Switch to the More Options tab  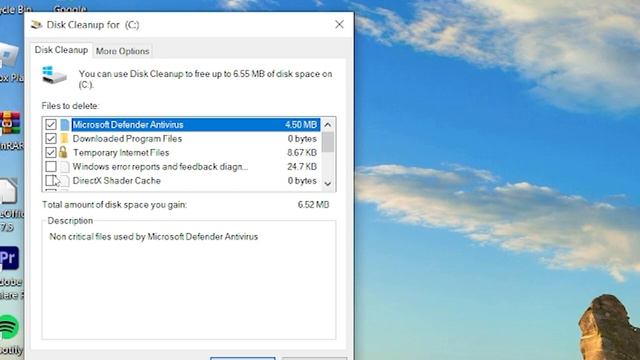[x=122, y=51]
